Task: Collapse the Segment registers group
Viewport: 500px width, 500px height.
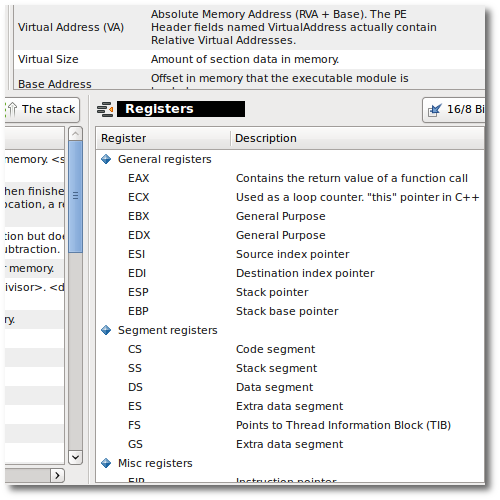Action: (x=106, y=330)
